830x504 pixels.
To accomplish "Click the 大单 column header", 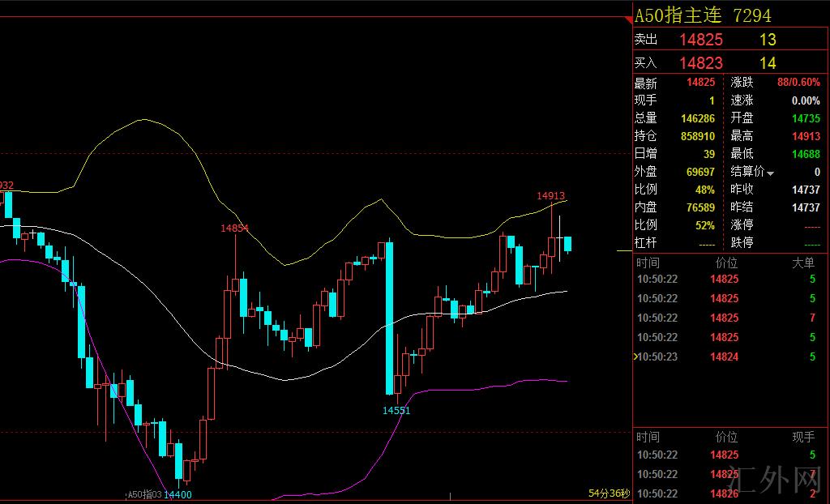I will pos(803,263).
